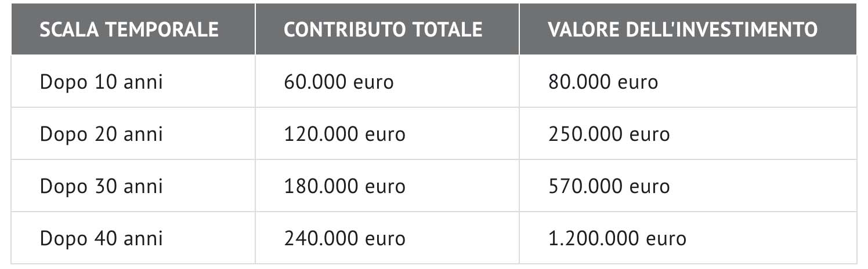Click the CONTRIBUTO TOTALE column header

click(x=383, y=30)
